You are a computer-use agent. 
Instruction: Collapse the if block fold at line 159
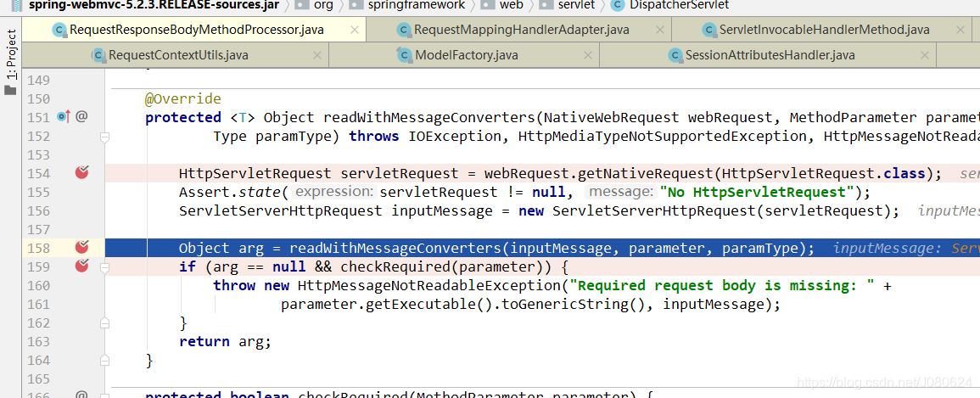tap(105, 267)
